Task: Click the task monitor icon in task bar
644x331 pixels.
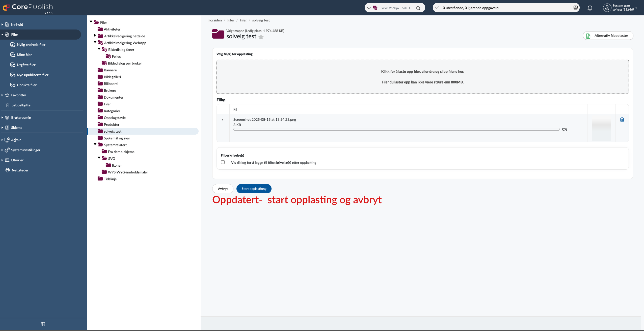Action: (x=575, y=8)
